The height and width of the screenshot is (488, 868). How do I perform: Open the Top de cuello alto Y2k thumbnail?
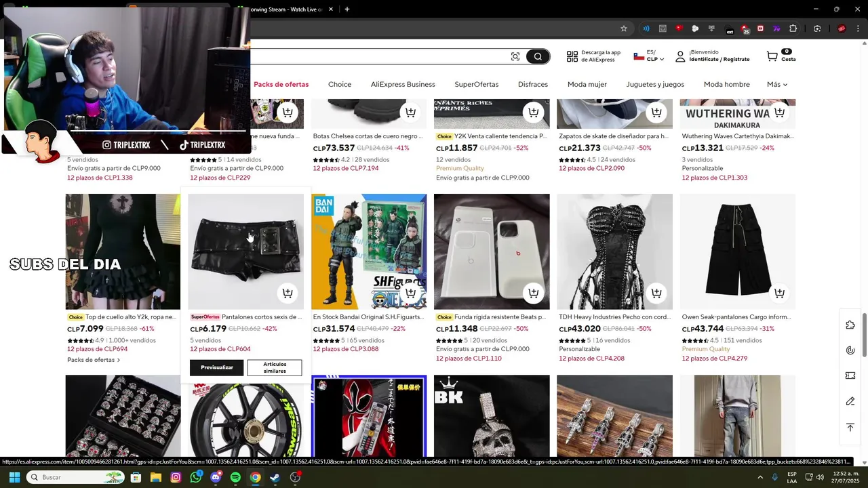123,251
